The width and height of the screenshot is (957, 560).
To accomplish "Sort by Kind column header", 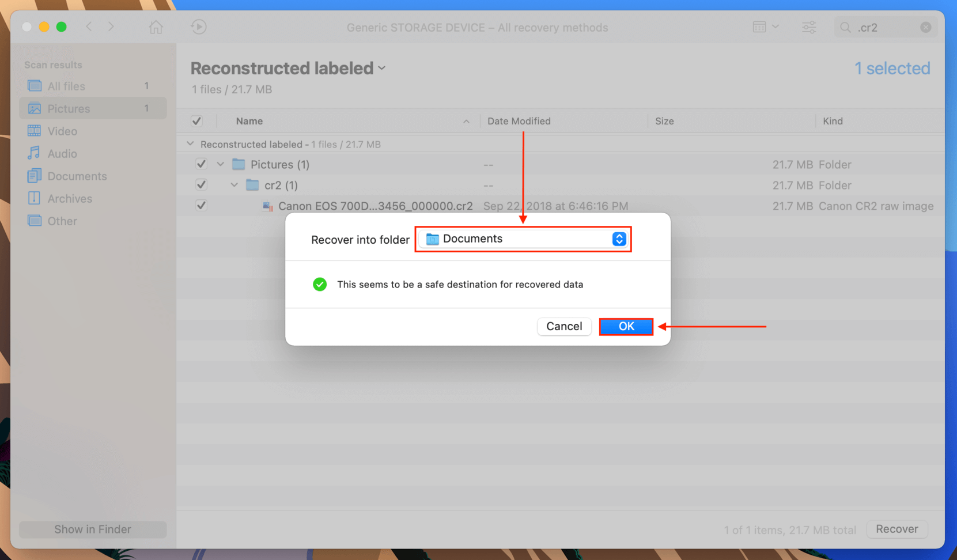I will 833,121.
